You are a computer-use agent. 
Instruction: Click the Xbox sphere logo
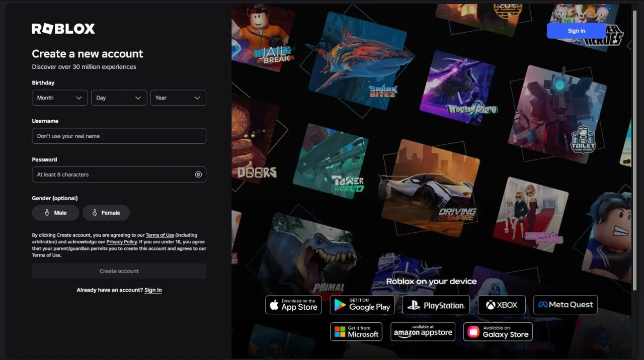[491, 305]
